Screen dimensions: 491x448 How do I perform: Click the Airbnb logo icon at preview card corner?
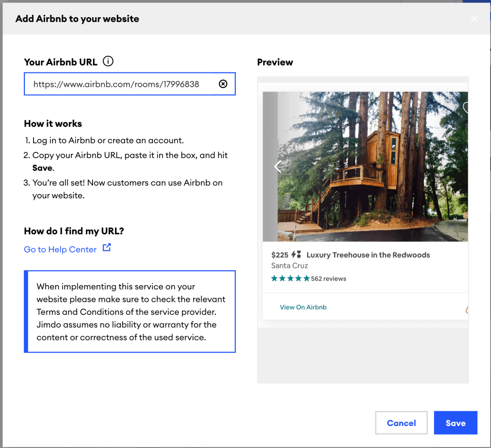[x=467, y=310]
